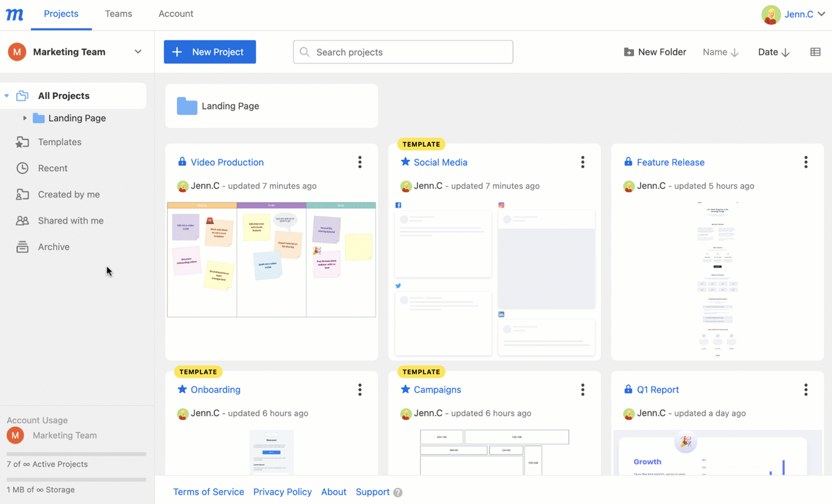The height and width of the screenshot is (504, 832).
Task: Open the Archive section in sidebar
Action: click(x=54, y=247)
